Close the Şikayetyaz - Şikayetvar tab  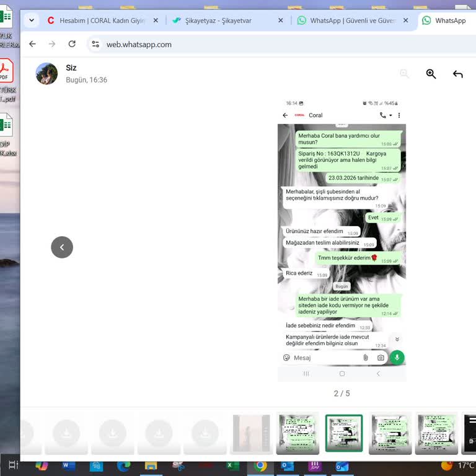[x=281, y=20]
